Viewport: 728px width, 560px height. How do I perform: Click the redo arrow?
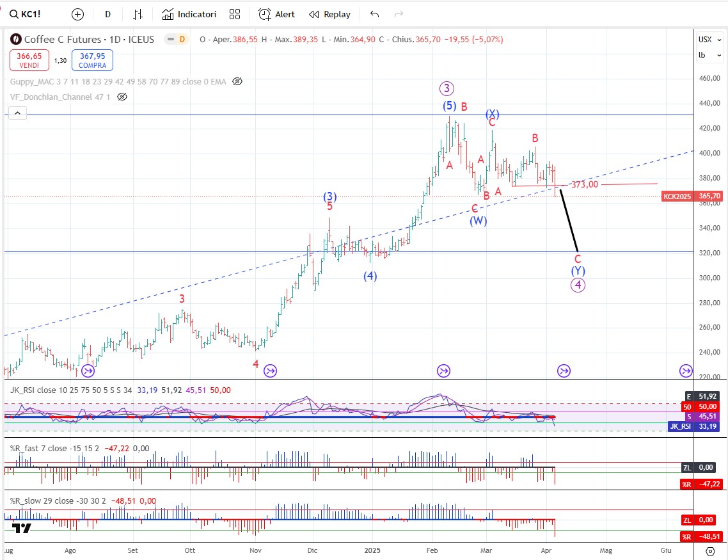pyautogui.click(x=399, y=14)
